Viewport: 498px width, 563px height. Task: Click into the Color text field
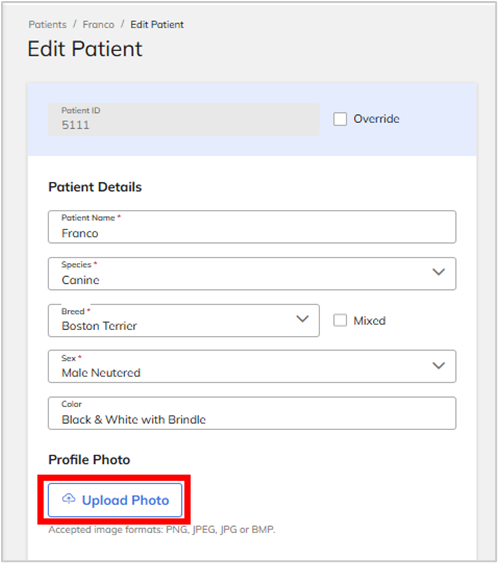pos(252,413)
